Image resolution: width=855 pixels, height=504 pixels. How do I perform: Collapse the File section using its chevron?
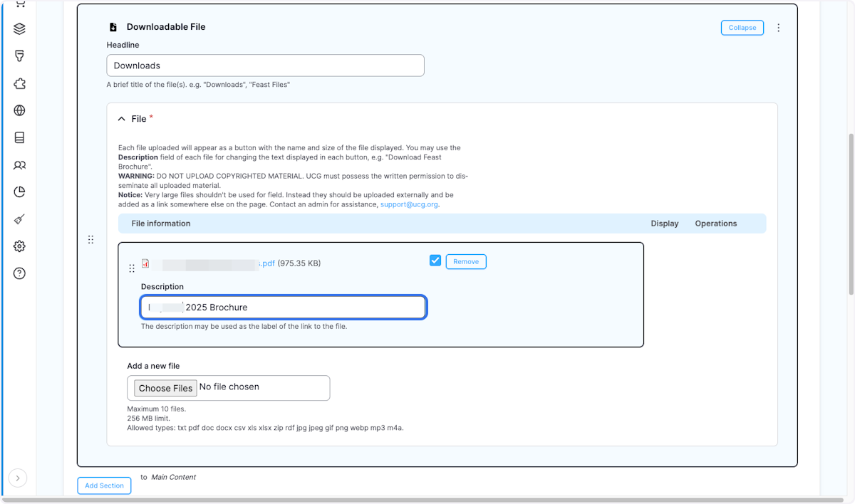pos(121,118)
